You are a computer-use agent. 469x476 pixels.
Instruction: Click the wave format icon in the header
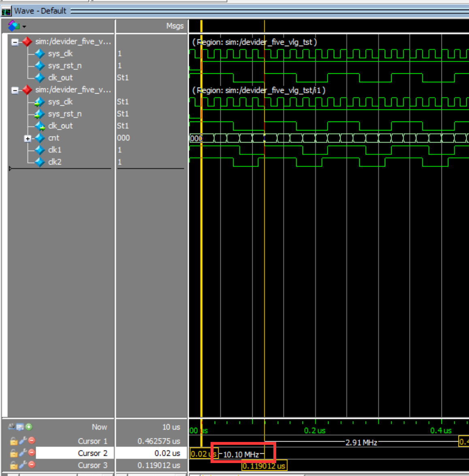coord(13,26)
